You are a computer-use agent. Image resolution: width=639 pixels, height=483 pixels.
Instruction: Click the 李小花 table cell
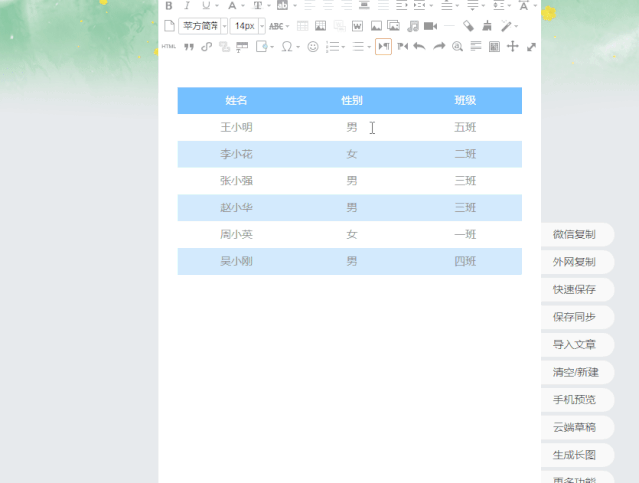[x=236, y=154]
